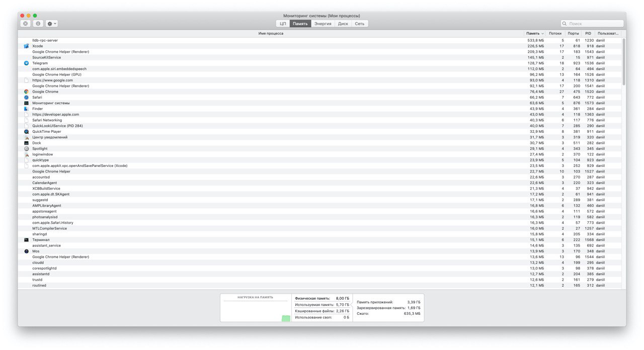Select the assistant_service process row
Screen dimensions: 644x350
click(320, 245)
